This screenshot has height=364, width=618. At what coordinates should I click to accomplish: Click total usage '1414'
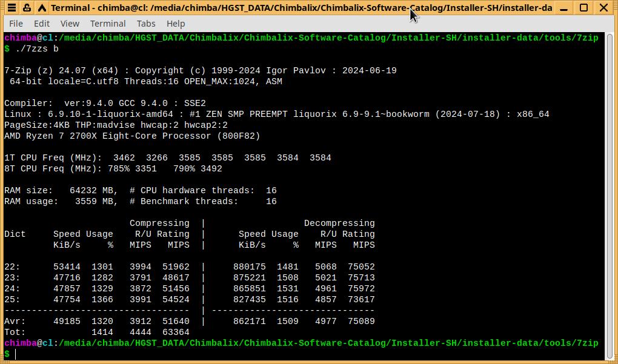(102, 332)
